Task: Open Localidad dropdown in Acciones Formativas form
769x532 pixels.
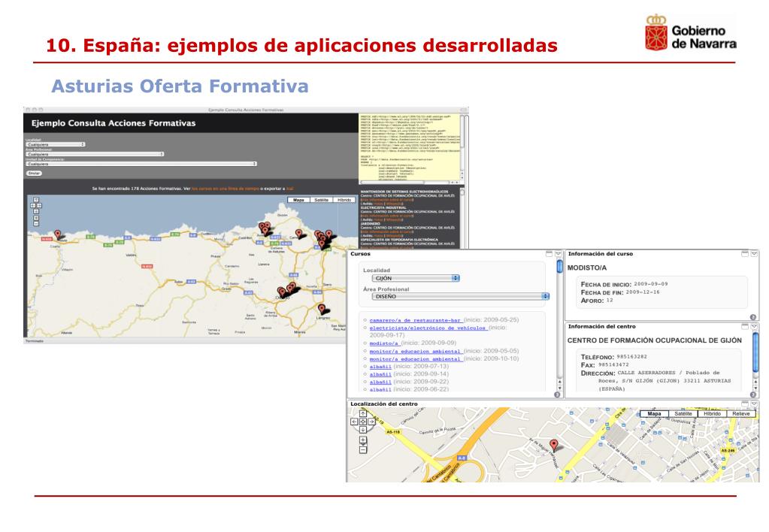Action: click(x=56, y=144)
